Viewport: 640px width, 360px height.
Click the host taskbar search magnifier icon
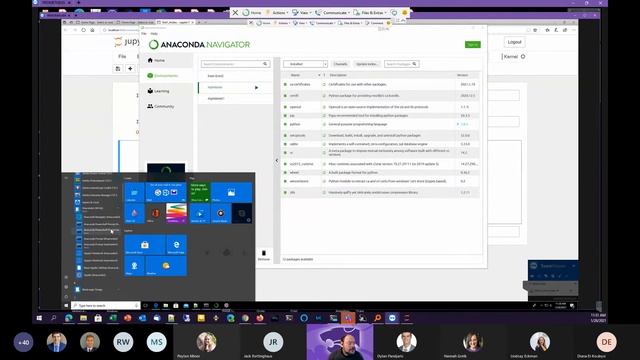coord(53,318)
